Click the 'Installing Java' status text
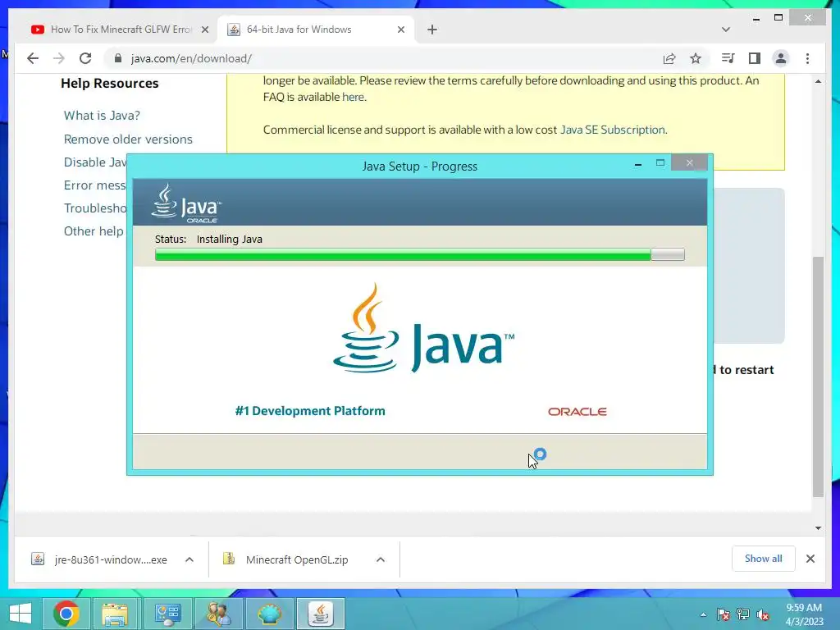Viewport: 840px width, 630px height. (230, 239)
